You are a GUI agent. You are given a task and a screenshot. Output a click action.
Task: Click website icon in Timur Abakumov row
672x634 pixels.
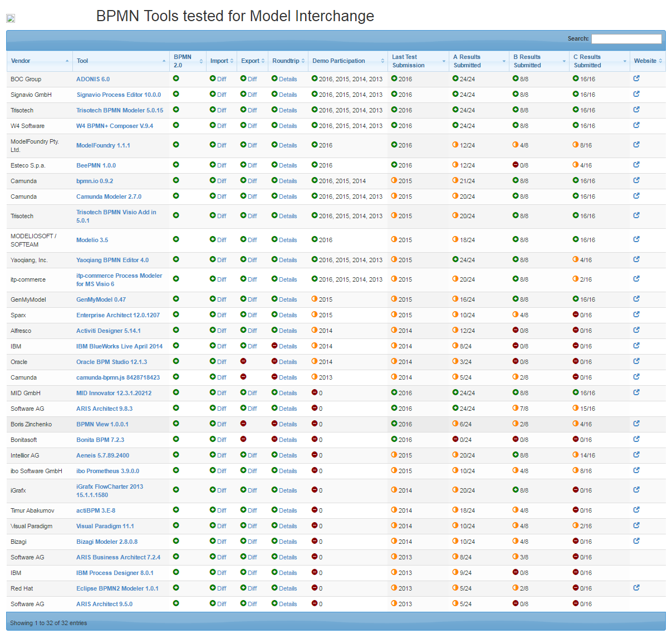(x=636, y=510)
